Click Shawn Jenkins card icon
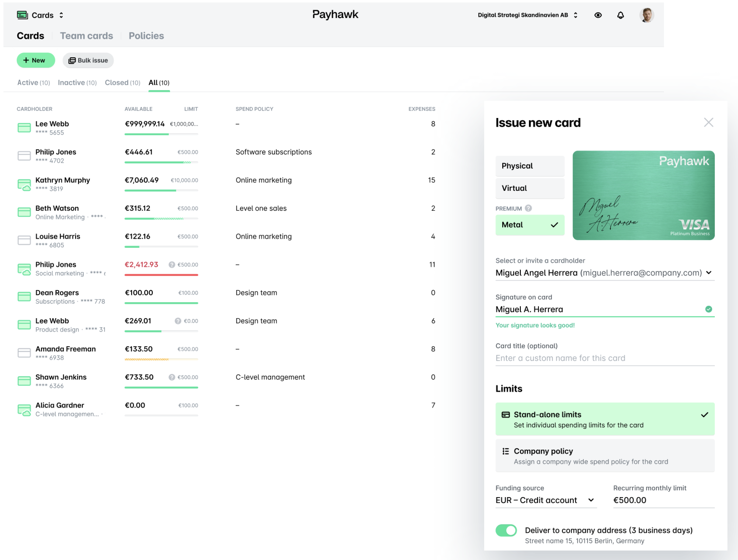The height and width of the screenshot is (560, 738). pyautogui.click(x=24, y=381)
